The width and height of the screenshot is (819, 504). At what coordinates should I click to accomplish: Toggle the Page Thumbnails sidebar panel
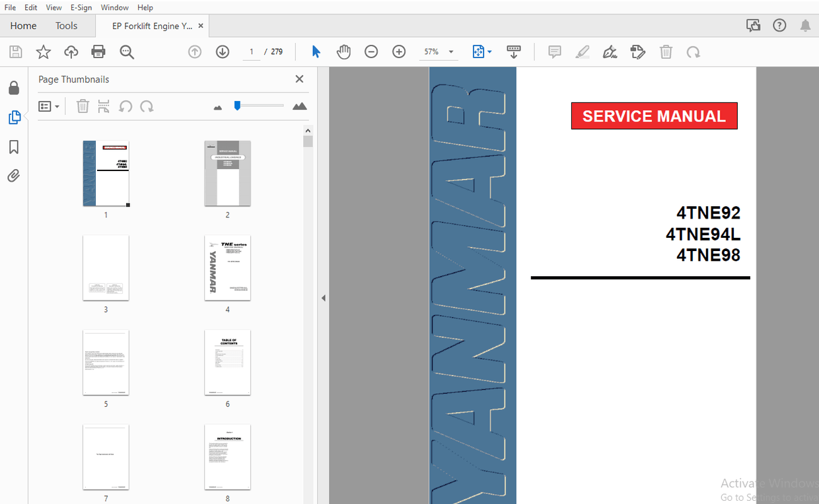(13, 117)
